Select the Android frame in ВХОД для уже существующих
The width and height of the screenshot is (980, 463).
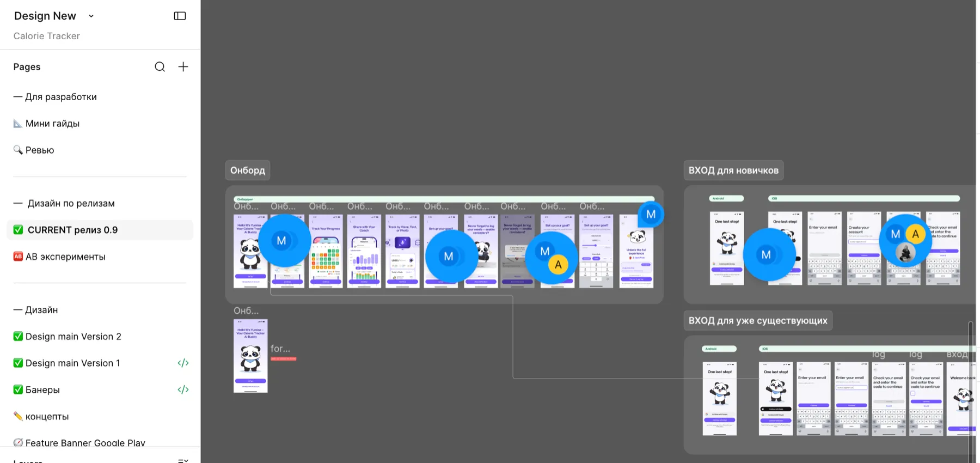720,399
